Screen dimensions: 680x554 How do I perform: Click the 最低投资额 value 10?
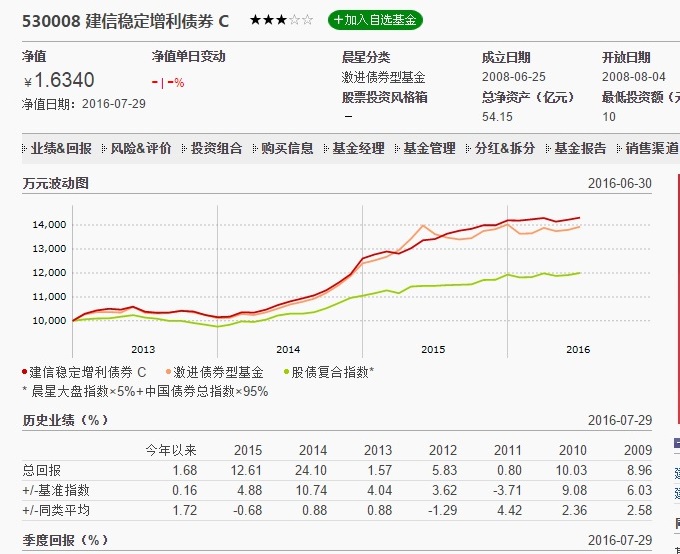click(x=609, y=117)
